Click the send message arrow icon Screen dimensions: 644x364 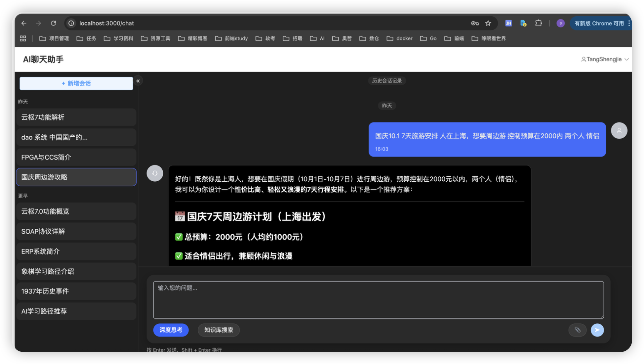pyautogui.click(x=597, y=330)
